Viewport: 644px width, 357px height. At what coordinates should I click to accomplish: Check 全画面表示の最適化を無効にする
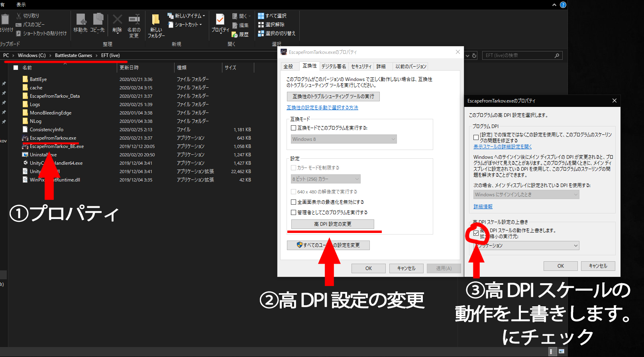tap(294, 202)
